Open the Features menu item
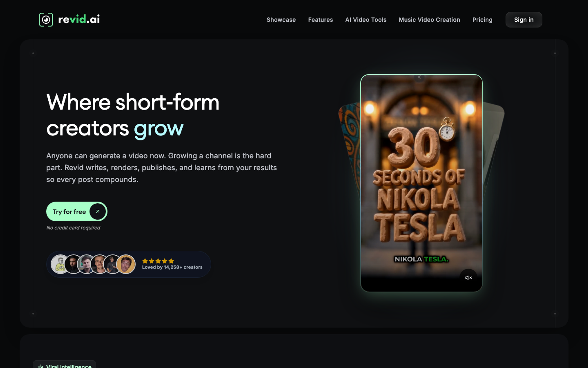 coord(320,20)
